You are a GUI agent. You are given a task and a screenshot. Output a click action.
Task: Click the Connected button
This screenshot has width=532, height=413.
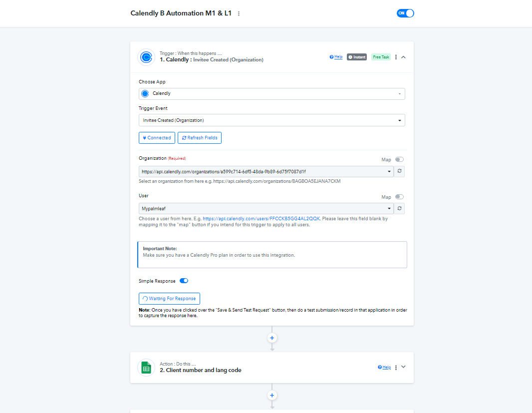click(157, 138)
